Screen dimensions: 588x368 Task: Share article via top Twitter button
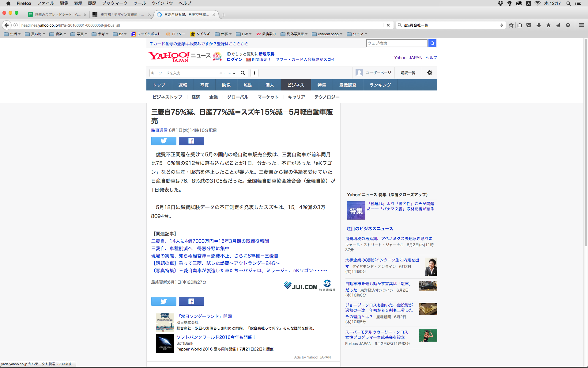click(164, 141)
